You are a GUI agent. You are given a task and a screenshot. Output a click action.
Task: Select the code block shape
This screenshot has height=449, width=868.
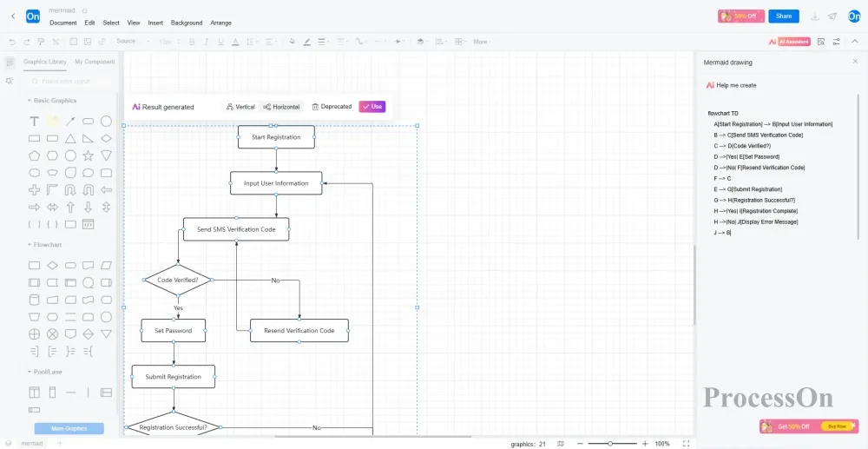pos(88,224)
